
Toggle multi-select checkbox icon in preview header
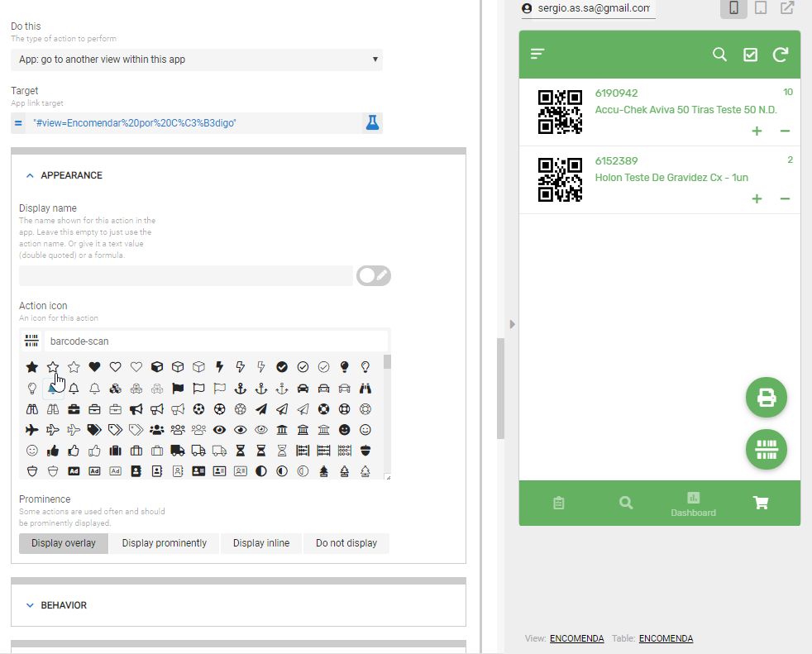click(x=750, y=55)
